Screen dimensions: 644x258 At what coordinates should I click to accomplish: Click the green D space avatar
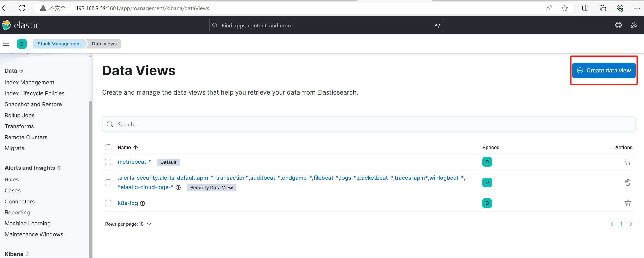tap(22, 44)
